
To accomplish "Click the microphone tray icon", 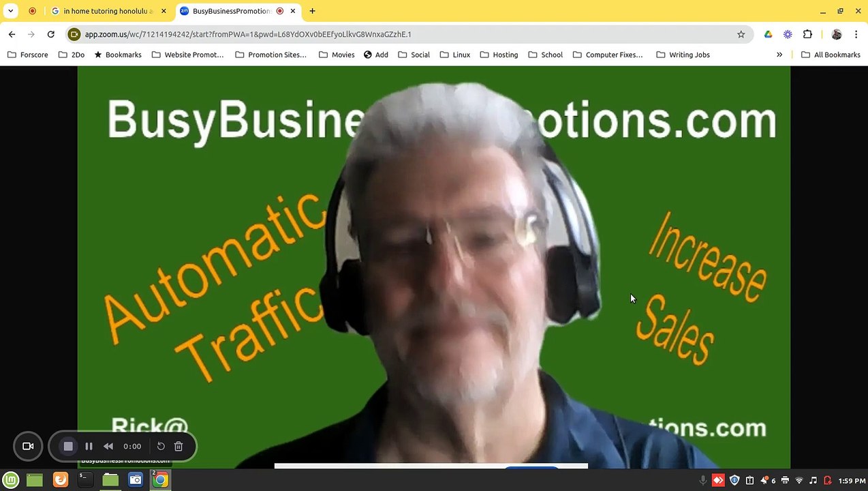I will click(x=703, y=481).
